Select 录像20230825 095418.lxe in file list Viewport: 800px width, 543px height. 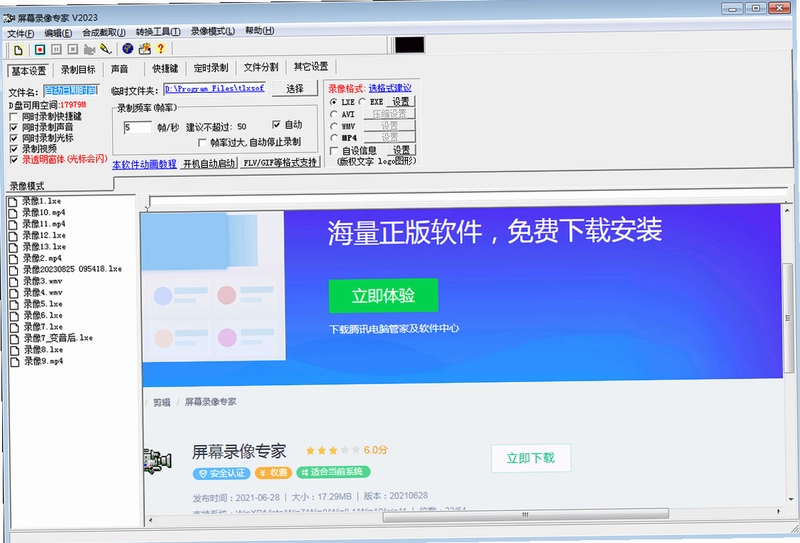click(x=72, y=269)
